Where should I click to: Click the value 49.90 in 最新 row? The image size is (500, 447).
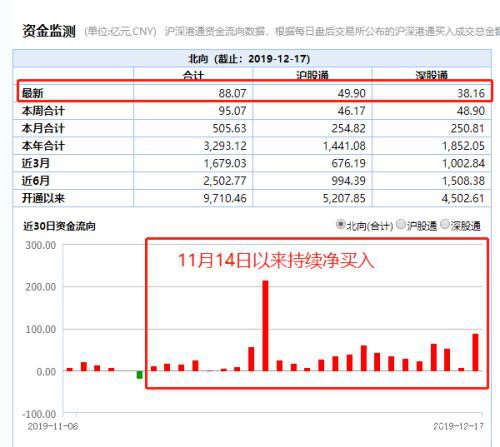(352, 93)
